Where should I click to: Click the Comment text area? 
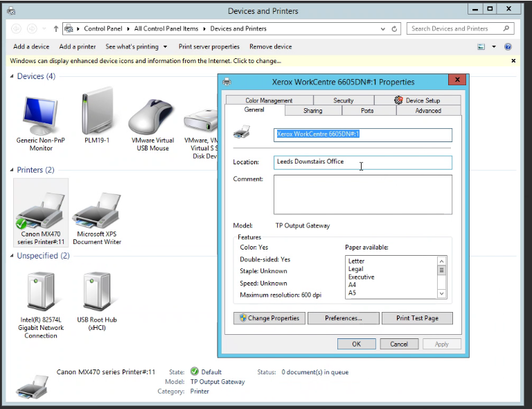pyautogui.click(x=363, y=195)
